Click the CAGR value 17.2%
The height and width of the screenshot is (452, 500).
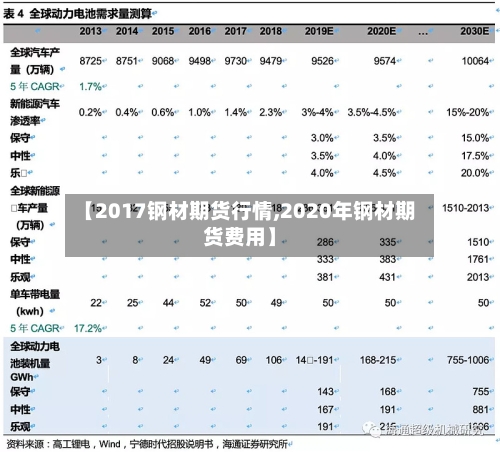(88, 328)
